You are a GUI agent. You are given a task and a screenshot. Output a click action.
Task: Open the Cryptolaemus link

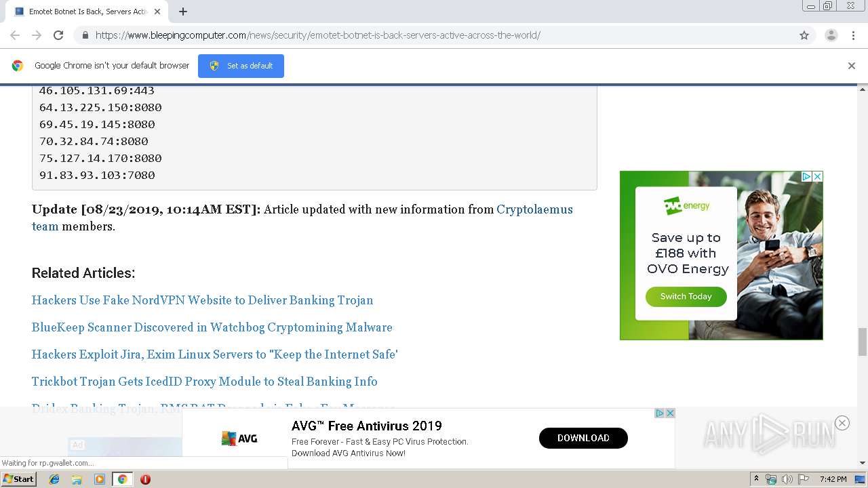click(534, 209)
